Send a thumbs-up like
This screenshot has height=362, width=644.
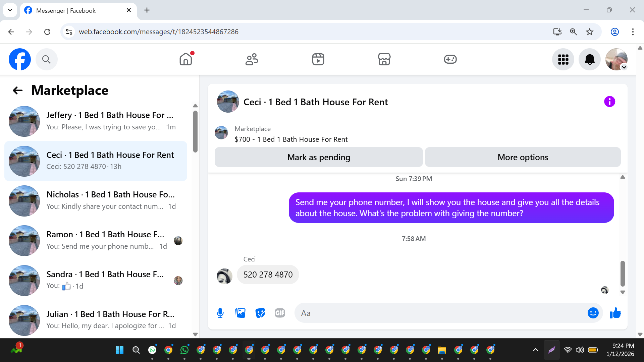[615, 313]
